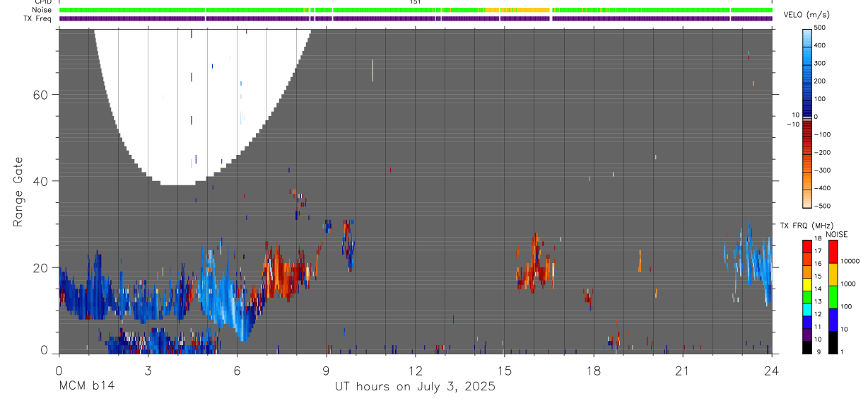The width and height of the screenshot is (868, 401).
Task: Click the '21' tick on UT hours axis
Action: (x=683, y=370)
